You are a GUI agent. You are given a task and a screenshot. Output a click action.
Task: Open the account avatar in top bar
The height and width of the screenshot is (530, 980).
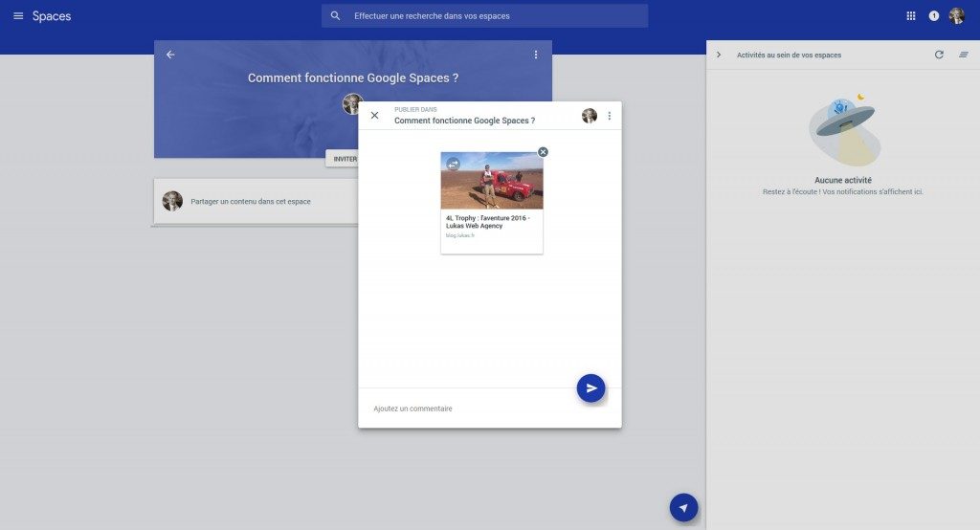[956, 15]
